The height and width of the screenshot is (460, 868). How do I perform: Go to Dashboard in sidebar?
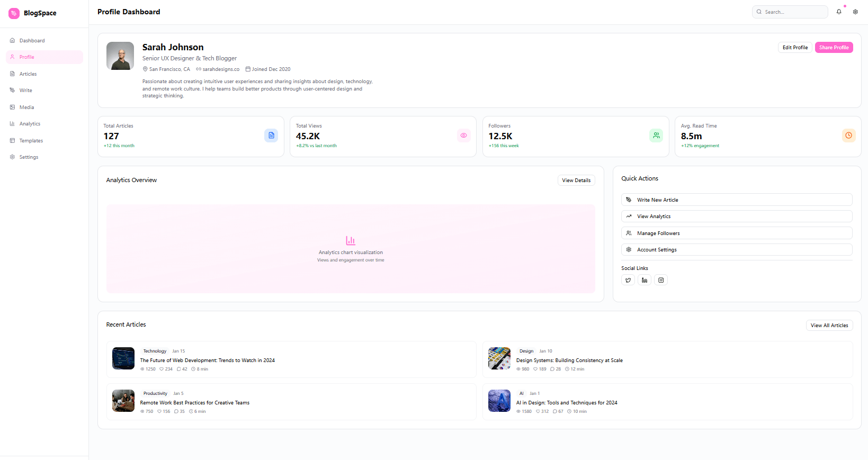coord(32,41)
